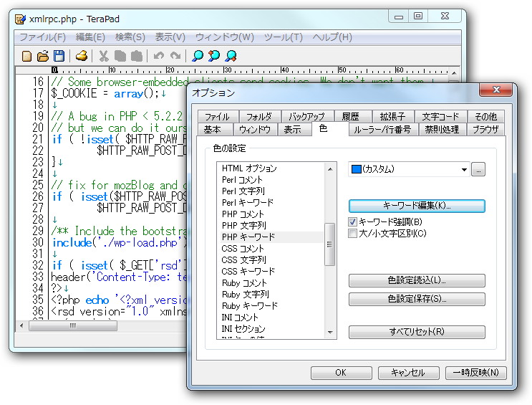Click the Save floppy disk icon
532x405 pixels.
click(x=59, y=56)
